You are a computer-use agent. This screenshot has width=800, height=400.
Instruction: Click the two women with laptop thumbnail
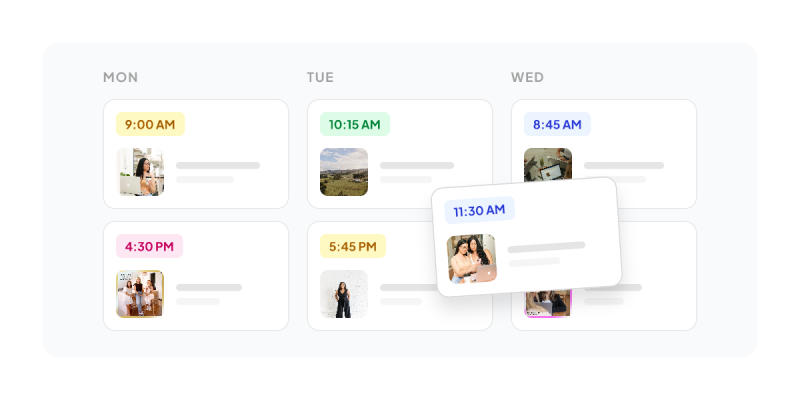pyautogui.click(x=472, y=258)
